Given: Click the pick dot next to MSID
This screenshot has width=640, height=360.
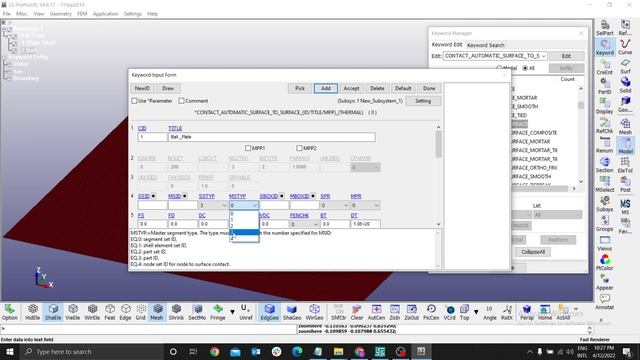Looking at the screenshot, I should [184, 196].
